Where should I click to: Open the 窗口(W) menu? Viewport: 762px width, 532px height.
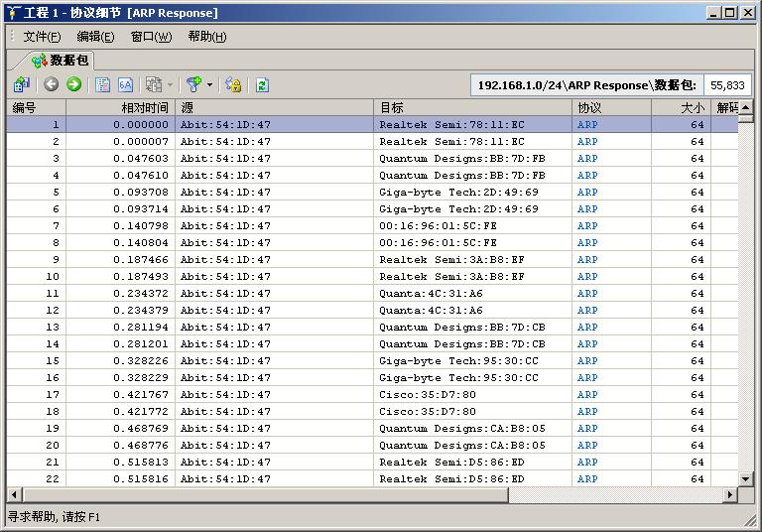[x=151, y=37]
